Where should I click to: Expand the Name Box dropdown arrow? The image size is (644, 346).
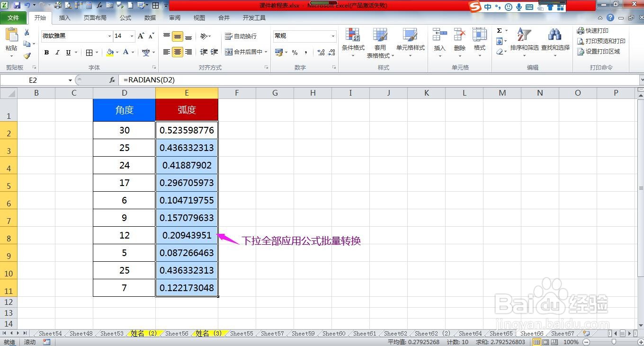(70, 80)
